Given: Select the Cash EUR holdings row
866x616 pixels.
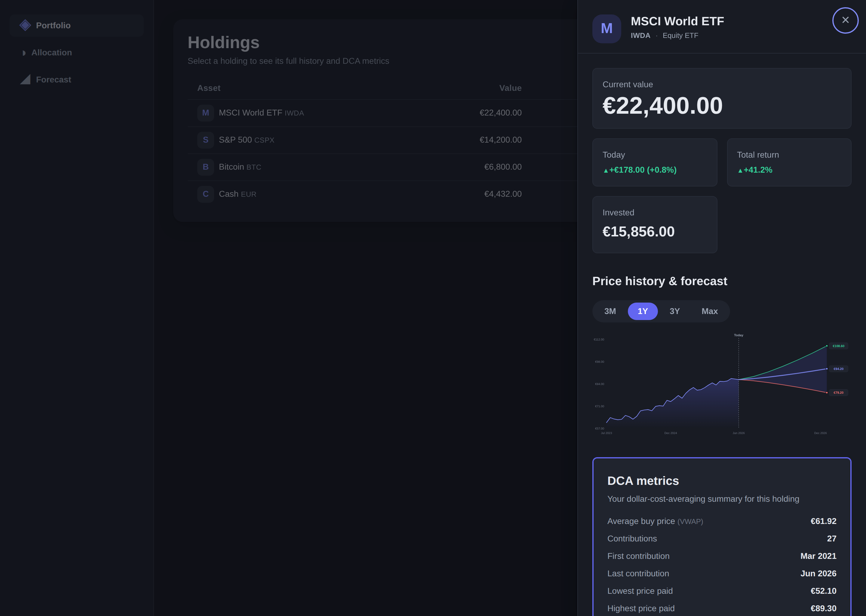Looking at the screenshot, I should coord(382,194).
